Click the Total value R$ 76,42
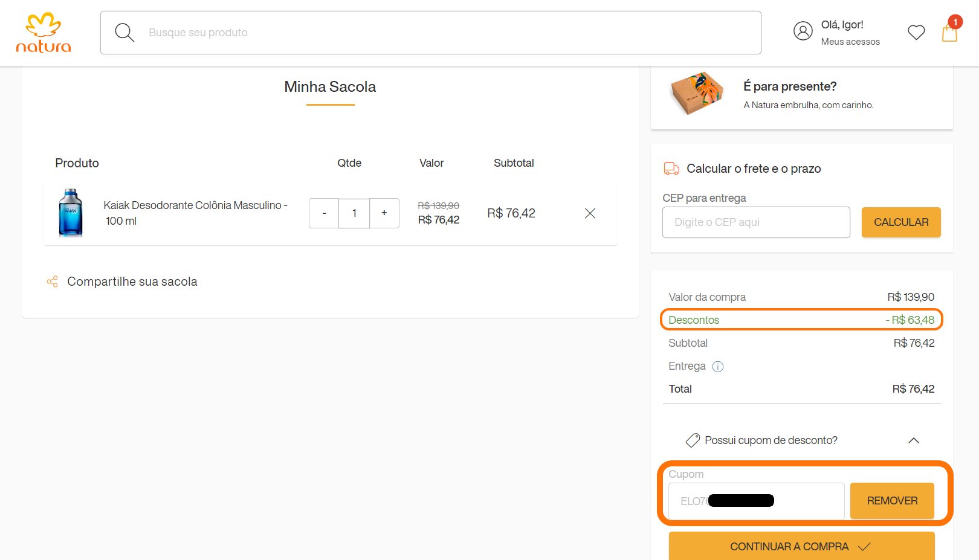 pos(913,389)
